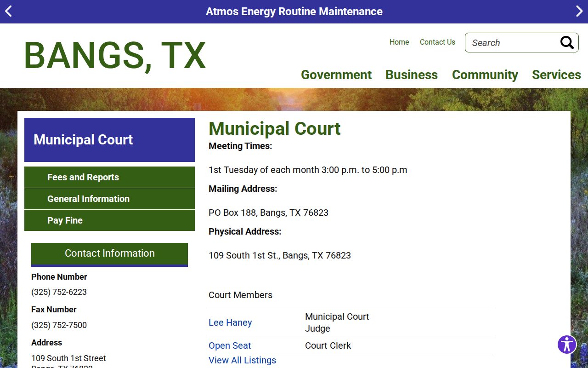This screenshot has height=368, width=588.
Task: Click the Municipal Court page heading
Action: point(275,129)
